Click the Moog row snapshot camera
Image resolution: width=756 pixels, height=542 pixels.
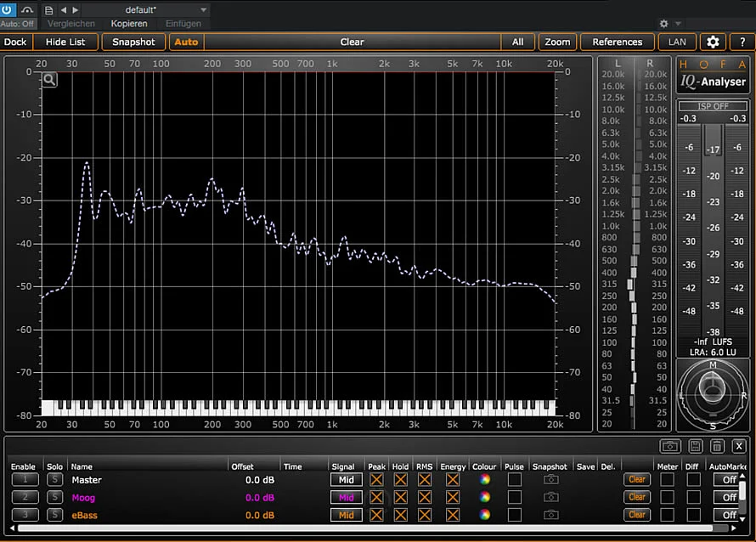551,497
